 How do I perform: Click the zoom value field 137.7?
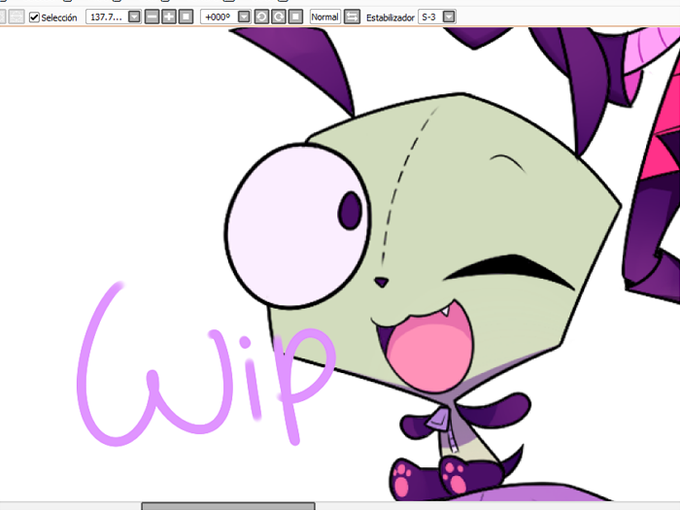click(107, 17)
